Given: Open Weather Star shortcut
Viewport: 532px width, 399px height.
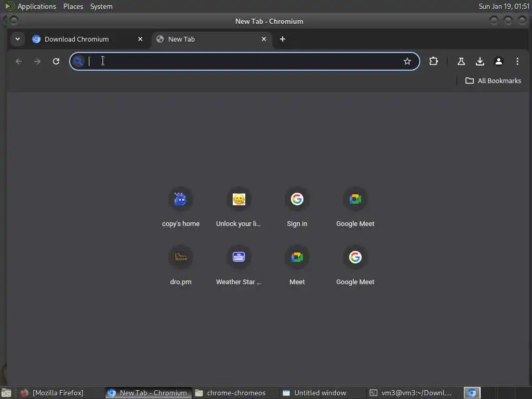Looking at the screenshot, I should tap(238, 265).
